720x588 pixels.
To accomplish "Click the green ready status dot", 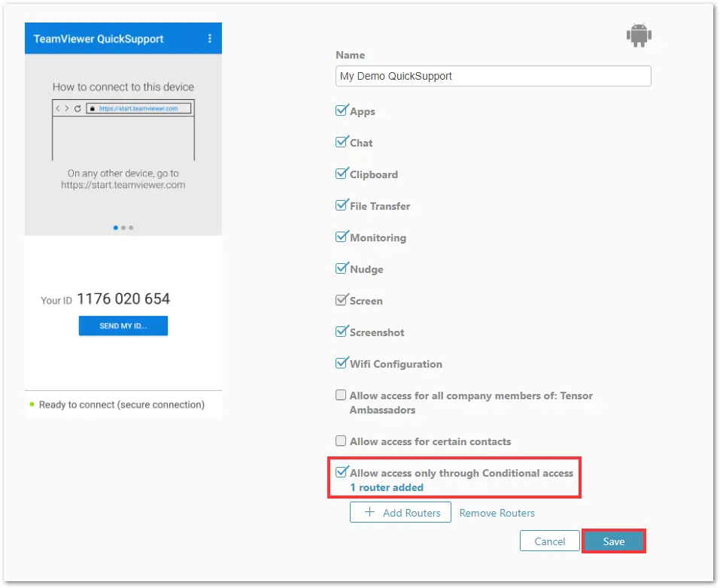I will pos(32,405).
